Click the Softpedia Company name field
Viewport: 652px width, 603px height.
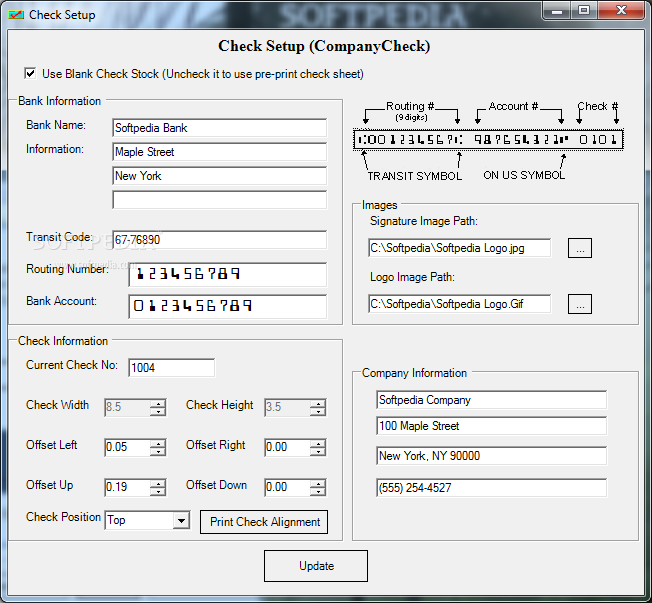[491, 400]
